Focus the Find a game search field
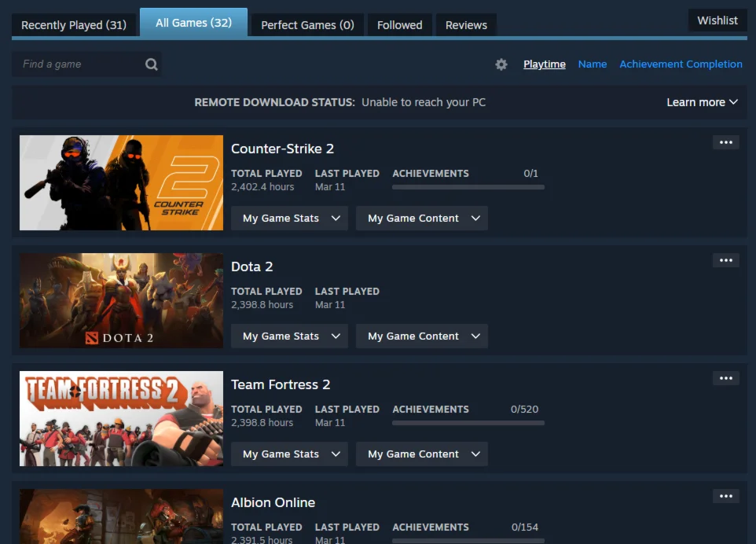Screen dimensions: 756x544 click(x=86, y=64)
